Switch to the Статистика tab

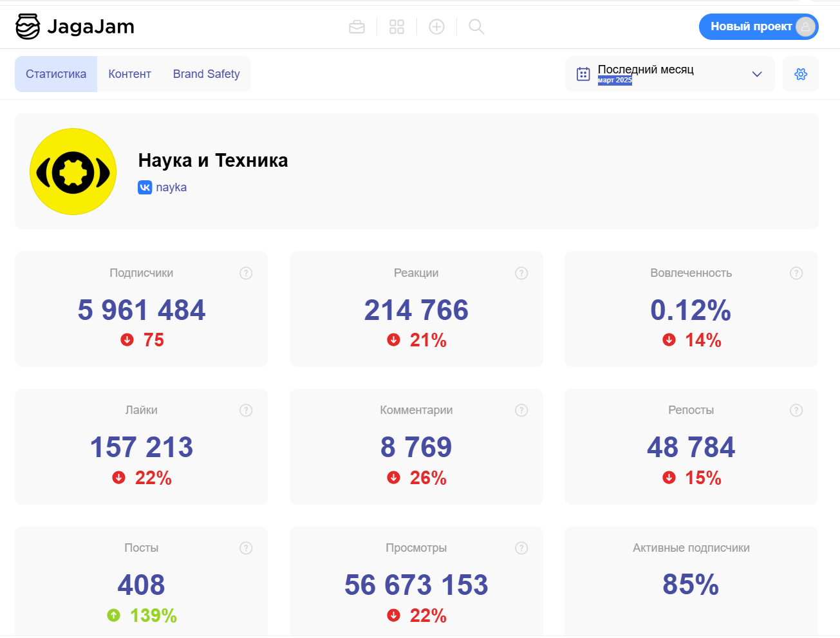pyautogui.click(x=56, y=74)
